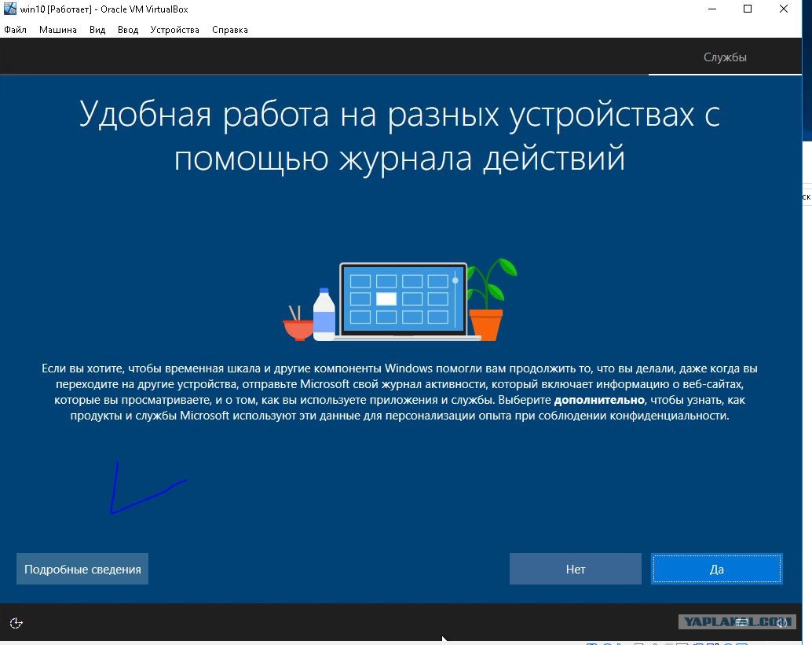The width and height of the screenshot is (812, 645).
Task: Open the Вид menu
Action: [x=97, y=30]
